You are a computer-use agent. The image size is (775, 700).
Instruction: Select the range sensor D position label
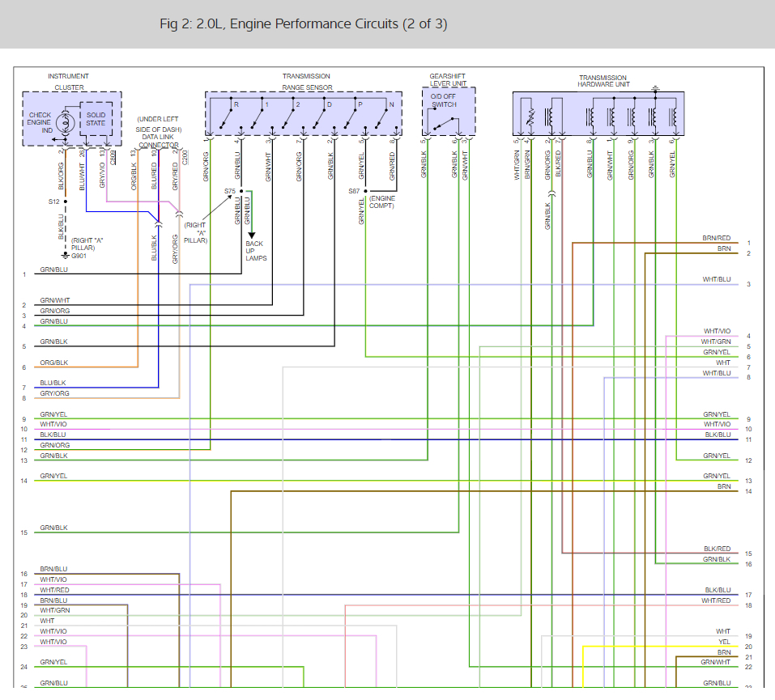coord(329,104)
